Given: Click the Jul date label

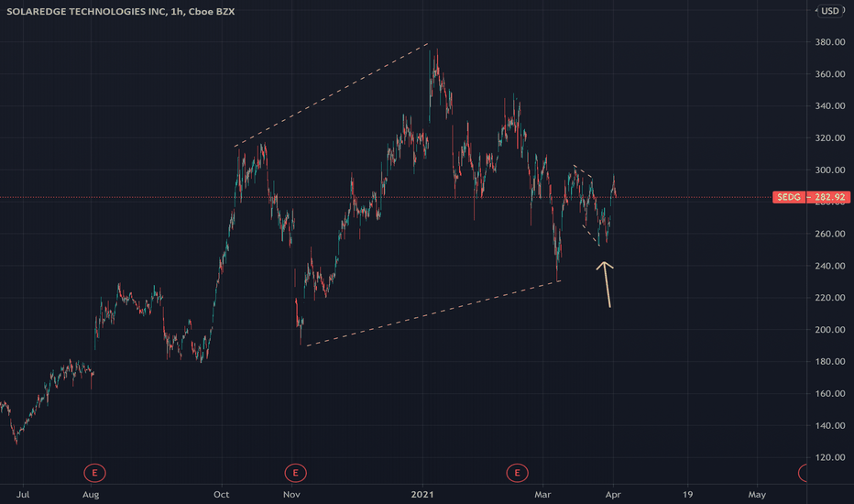Looking at the screenshot, I should (23, 495).
